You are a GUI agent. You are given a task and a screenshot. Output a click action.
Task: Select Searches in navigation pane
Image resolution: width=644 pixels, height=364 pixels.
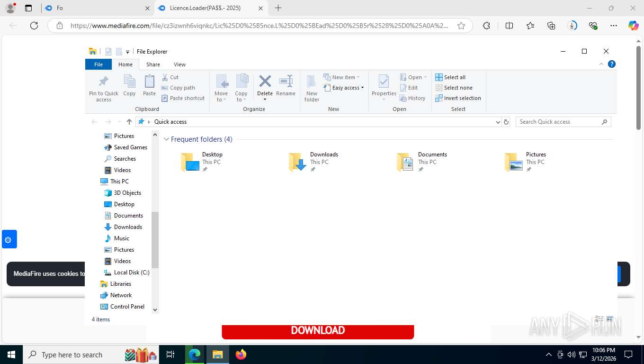(120, 159)
